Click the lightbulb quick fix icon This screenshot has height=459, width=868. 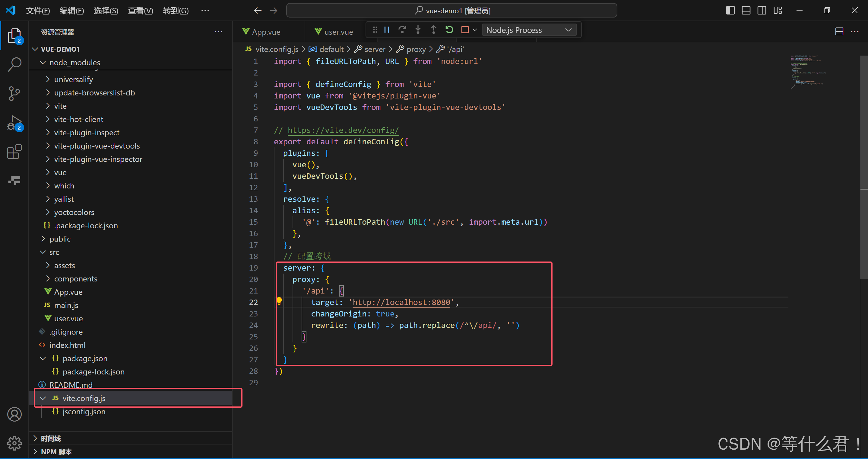(279, 301)
